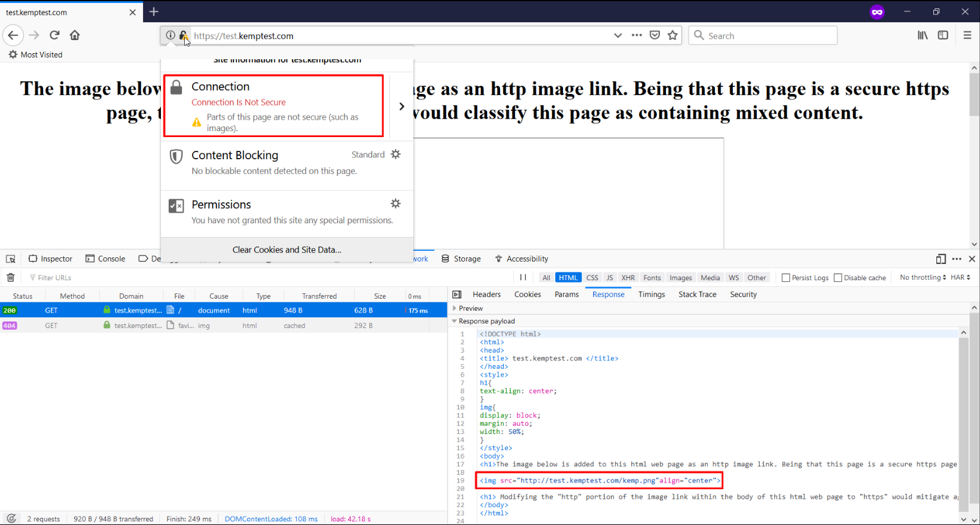Switch to the Inspector tab
Viewport: 980px width, 525px height.
click(51, 259)
